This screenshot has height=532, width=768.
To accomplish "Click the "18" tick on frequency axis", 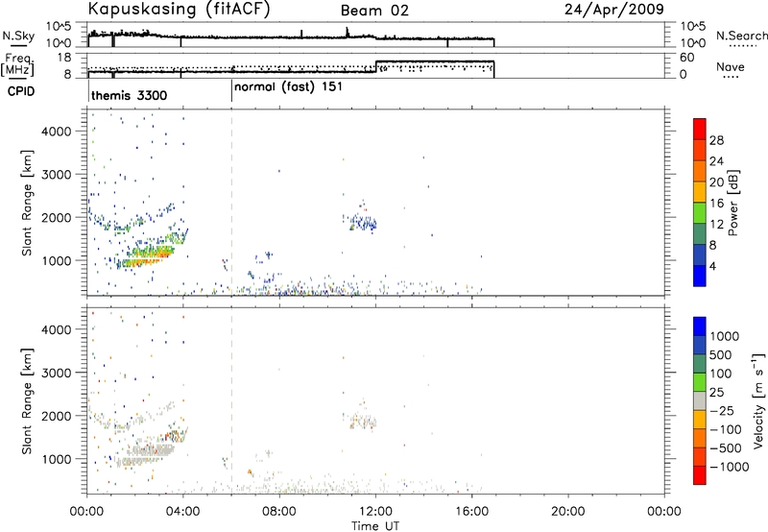I will (x=64, y=58).
